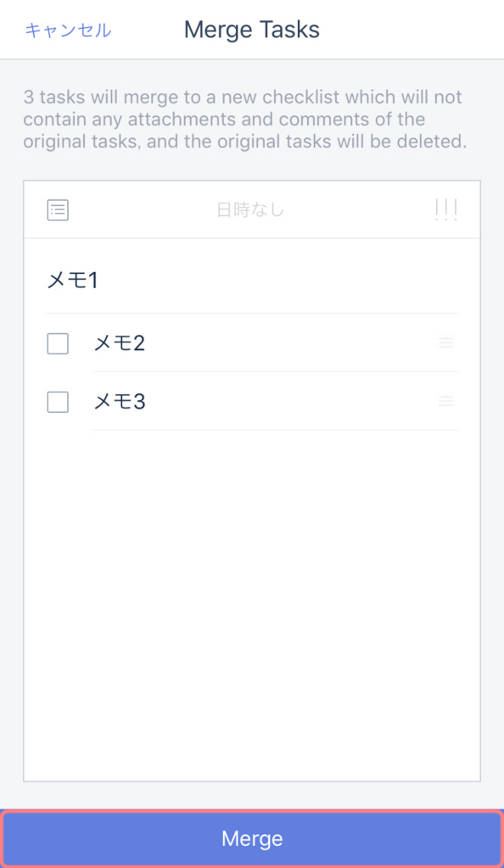Click the blue Merge bar
Image resolution: width=504 pixels, height=868 pixels.
251,838
